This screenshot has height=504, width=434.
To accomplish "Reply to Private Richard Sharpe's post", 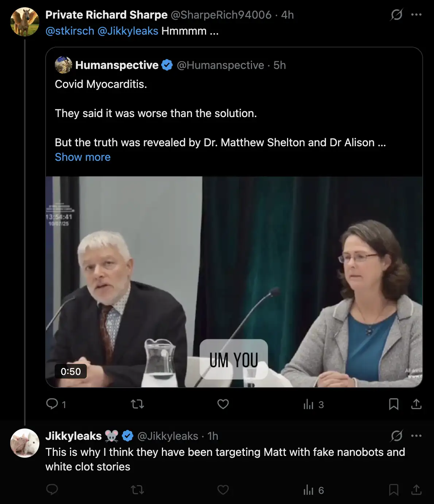I will pyautogui.click(x=52, y=404).
